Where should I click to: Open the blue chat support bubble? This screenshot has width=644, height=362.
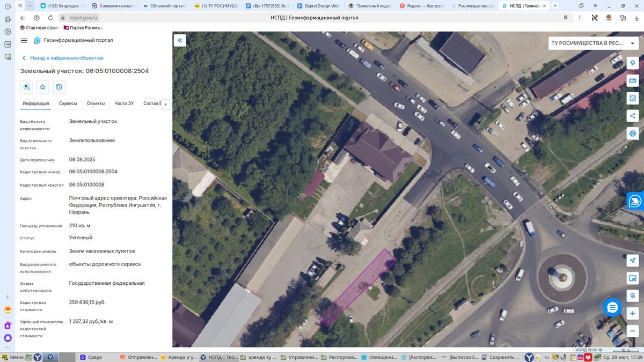point(612,307)
